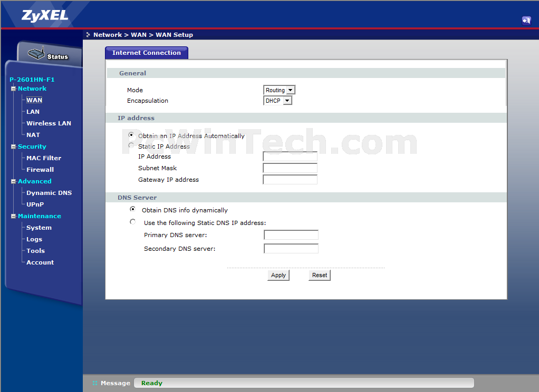Click the ZyXEL logo

click(45, 15)
